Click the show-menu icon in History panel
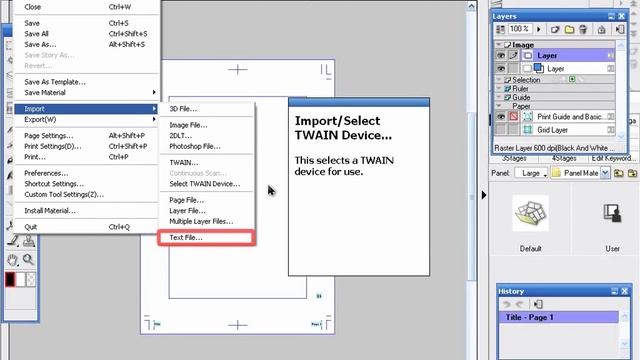Viewport: 640px width, 360px height. pos(538,304)
